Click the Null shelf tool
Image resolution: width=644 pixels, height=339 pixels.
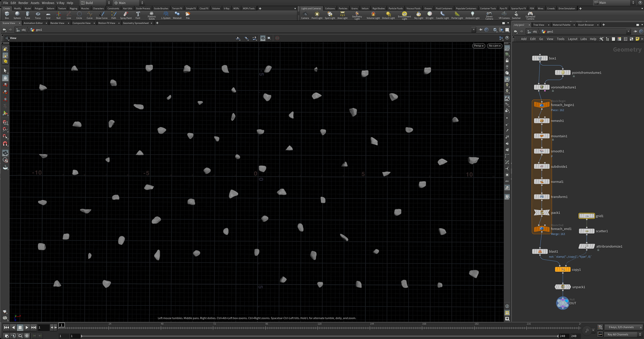[x=58, y=15]
